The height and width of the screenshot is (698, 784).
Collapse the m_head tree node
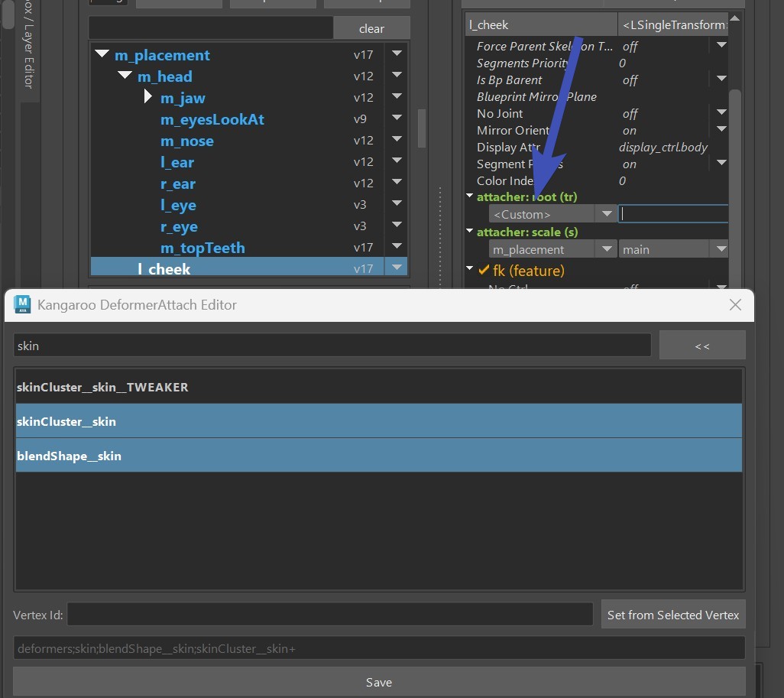click(x=125, y=75)
